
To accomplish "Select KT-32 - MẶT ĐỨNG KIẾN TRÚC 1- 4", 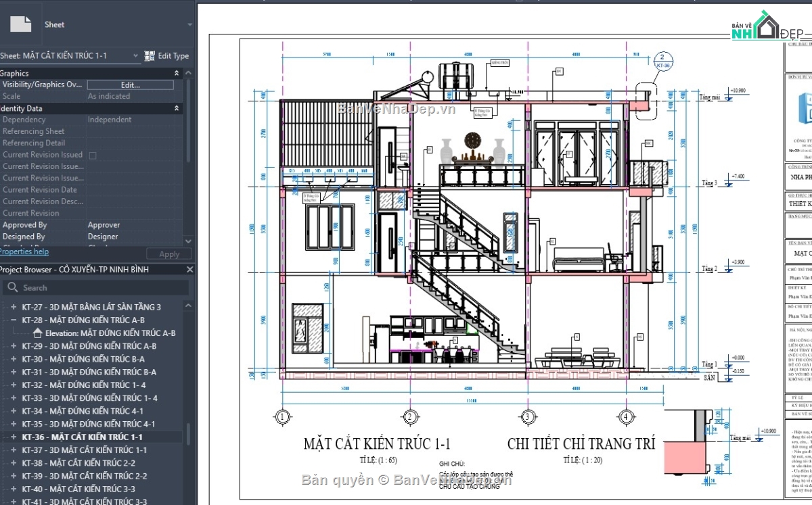I will (83, 385).
